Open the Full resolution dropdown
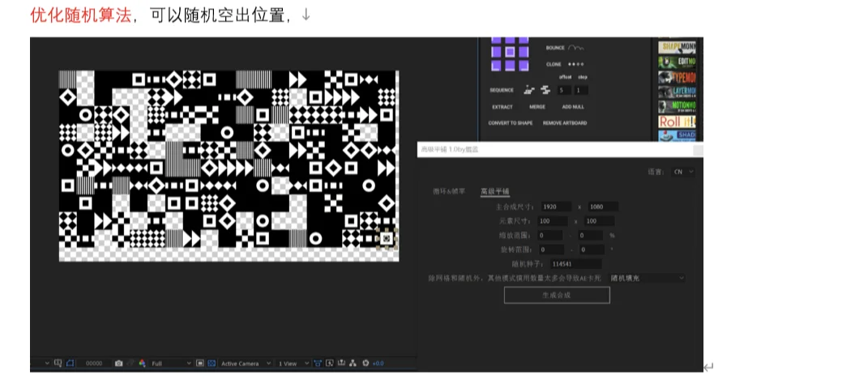 pyautogui.click(x=172, y=364)
